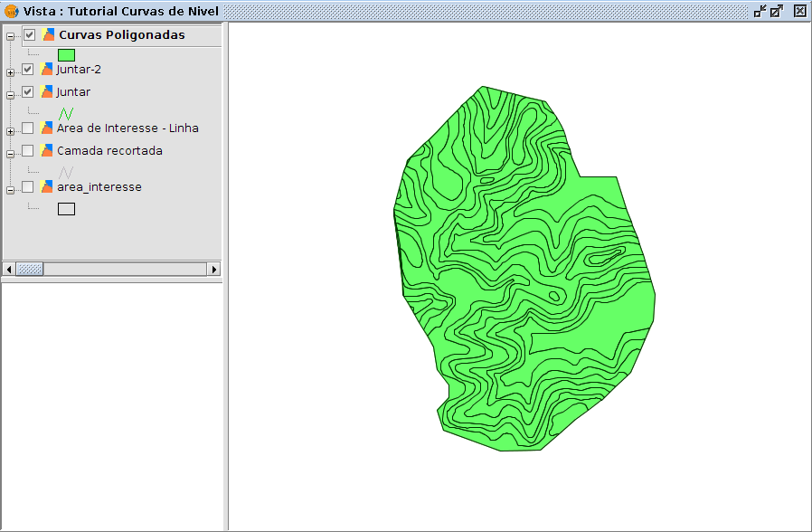Expand the Juntar-2 layer legend

(x=10, y=72)
